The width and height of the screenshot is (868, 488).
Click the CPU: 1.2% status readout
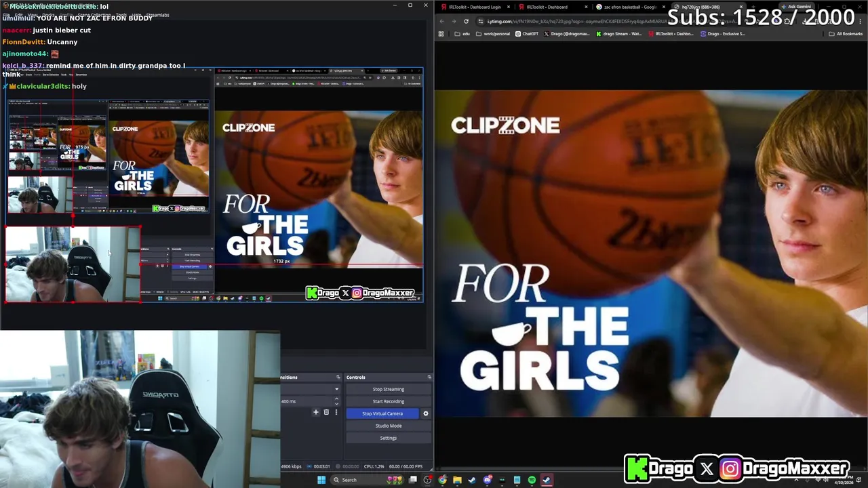374,466
